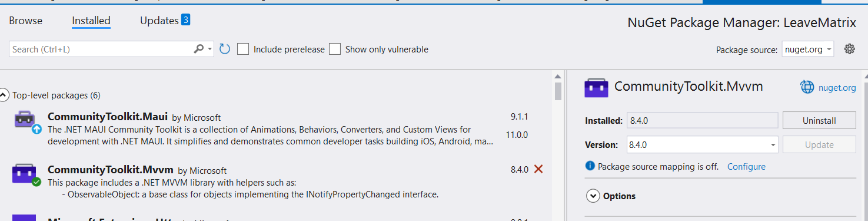Open the Configure link
Screen dimensions: 868x221
(746, 167)
